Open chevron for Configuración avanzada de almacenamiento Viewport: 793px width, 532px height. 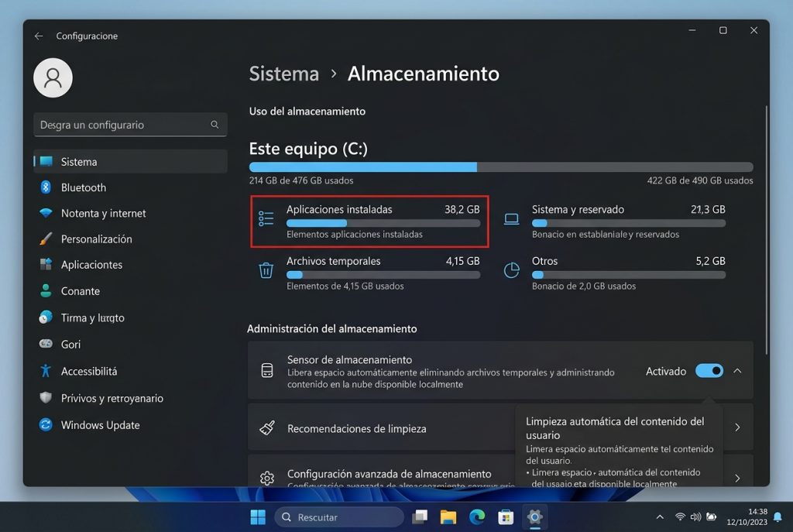(737, 478)
